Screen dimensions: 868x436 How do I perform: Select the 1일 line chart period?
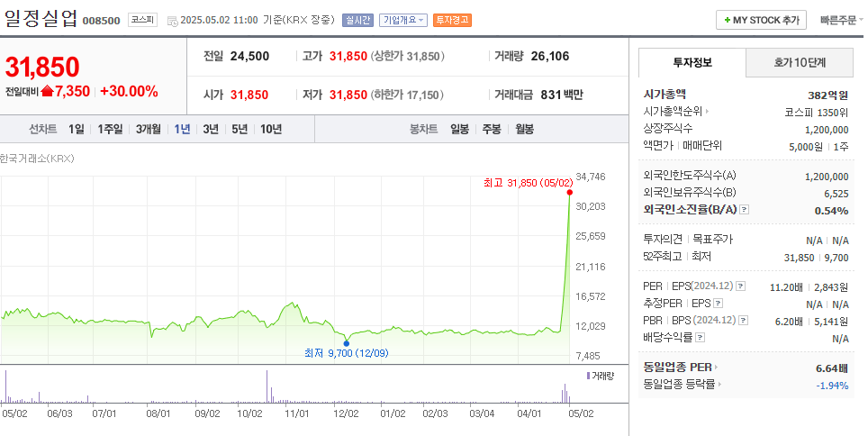[x=77, y=129]
